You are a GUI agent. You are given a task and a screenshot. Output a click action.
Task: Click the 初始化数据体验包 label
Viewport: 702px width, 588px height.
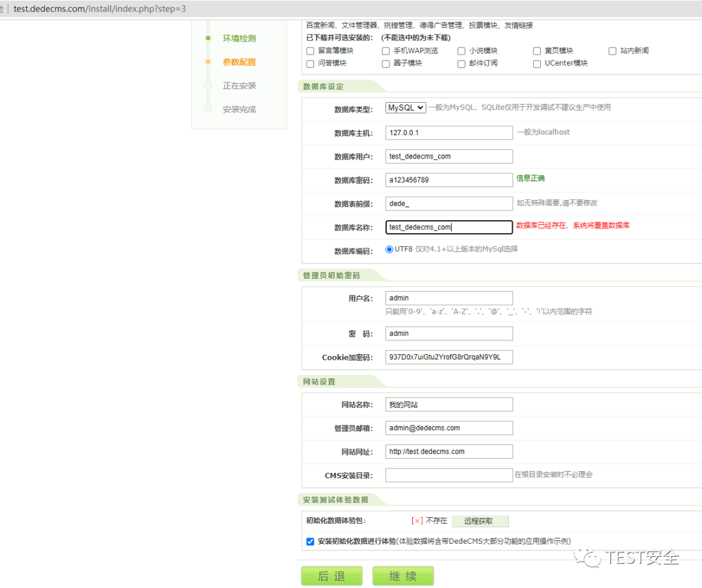tap(336, 520)
